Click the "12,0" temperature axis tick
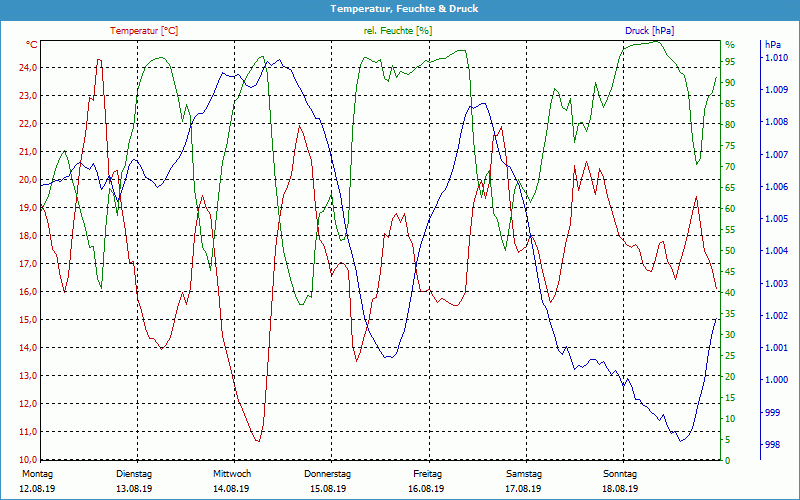Viewport: 800px width, 500px height. [x=28, y=404]
